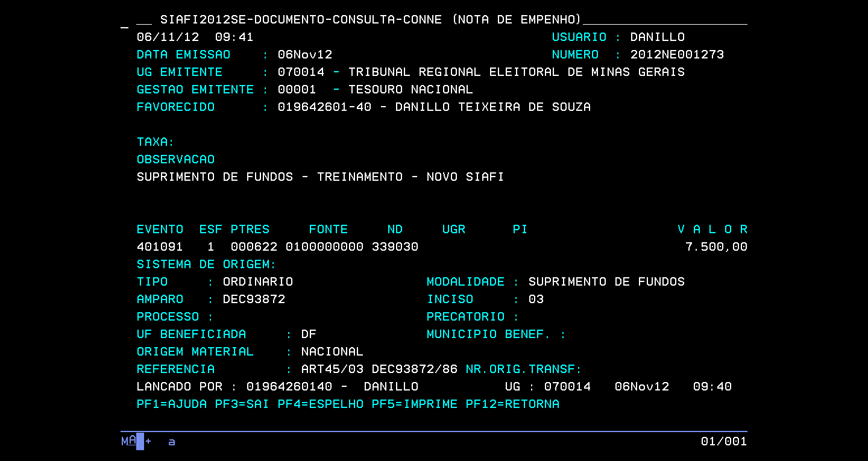Click UG code 070014 after UG EMITENTE

(301, 72)
